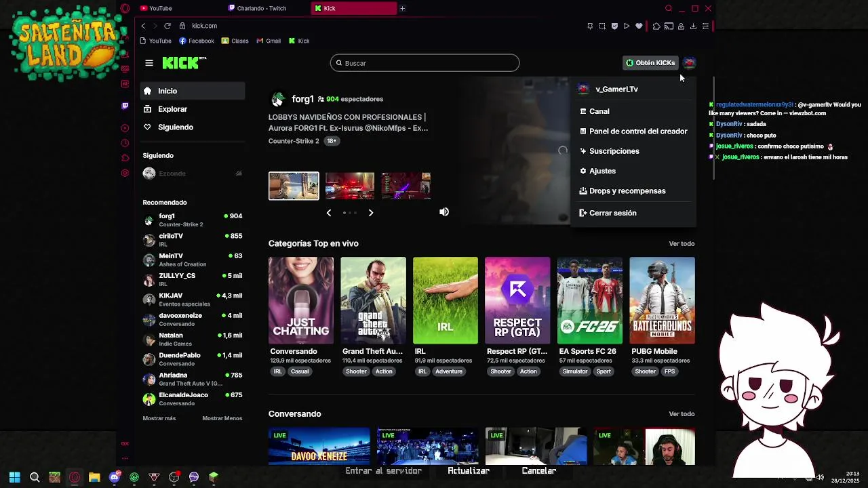The height and width of the screenshot is (488, 868).
Task: Open the Grand Theft Auto category card
Action: pyautogui.click(x=374, y=300)
